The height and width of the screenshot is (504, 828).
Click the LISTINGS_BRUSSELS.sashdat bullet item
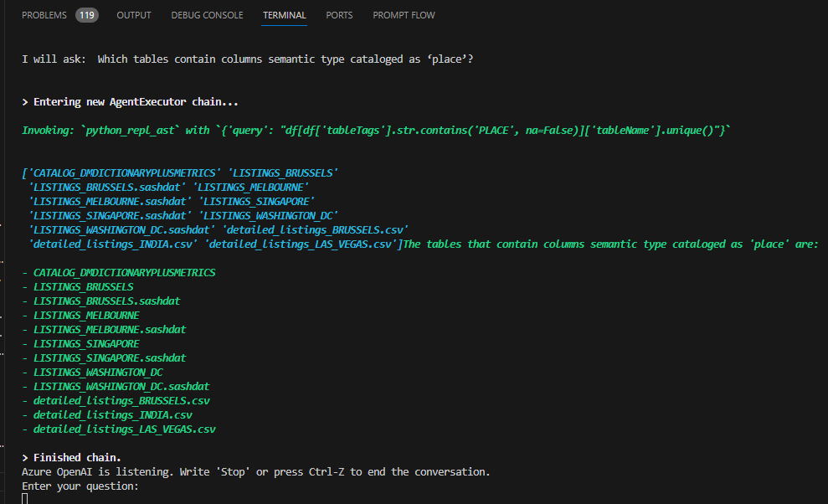(106, 301)
